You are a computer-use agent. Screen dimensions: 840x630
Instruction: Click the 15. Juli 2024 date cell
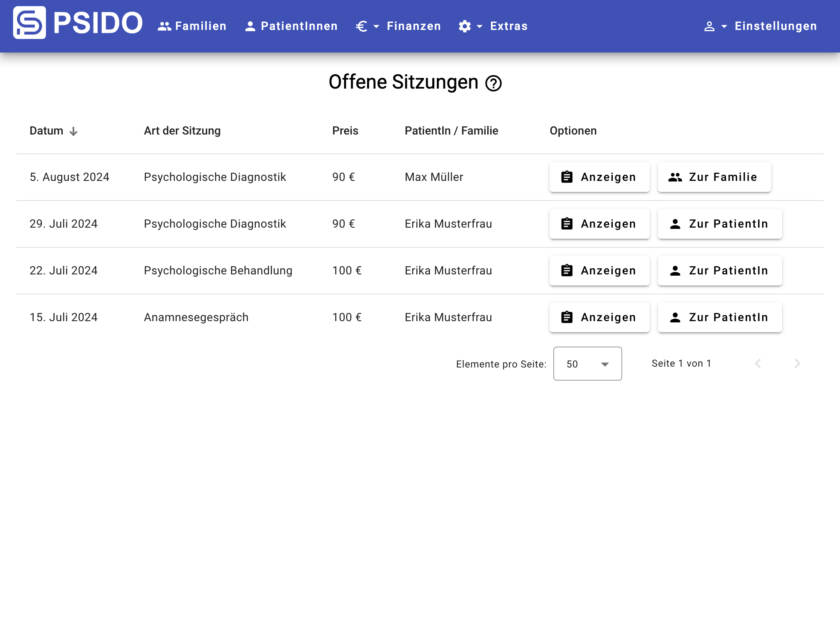[x=64, y=317]
